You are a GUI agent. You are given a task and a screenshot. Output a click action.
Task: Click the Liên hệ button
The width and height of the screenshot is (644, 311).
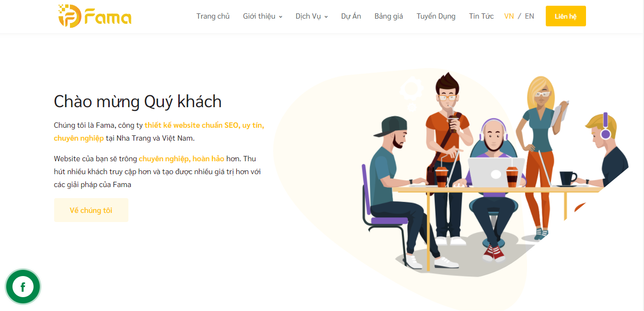566,16
